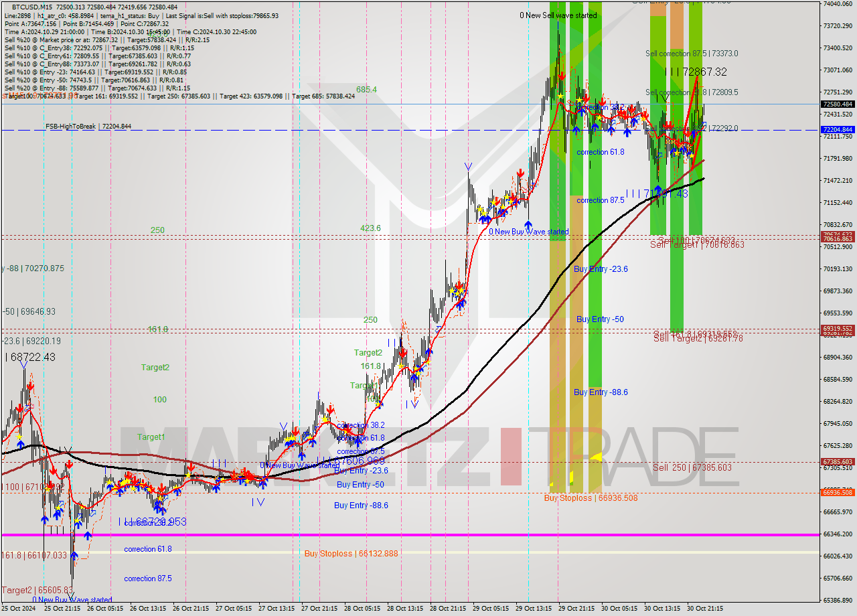
Task: Click the '161.8 | 66107.033' label
Action: [34, 556]
